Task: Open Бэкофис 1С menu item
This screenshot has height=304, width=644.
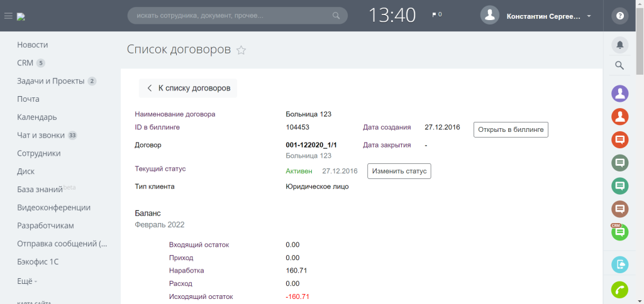Action: click(x=38, y=261)
